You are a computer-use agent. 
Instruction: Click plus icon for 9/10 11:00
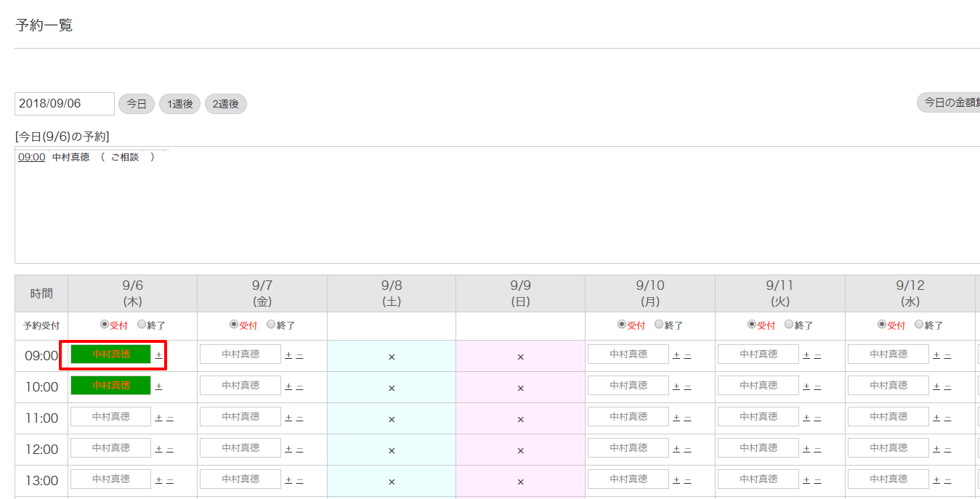[x=676, y=418]
